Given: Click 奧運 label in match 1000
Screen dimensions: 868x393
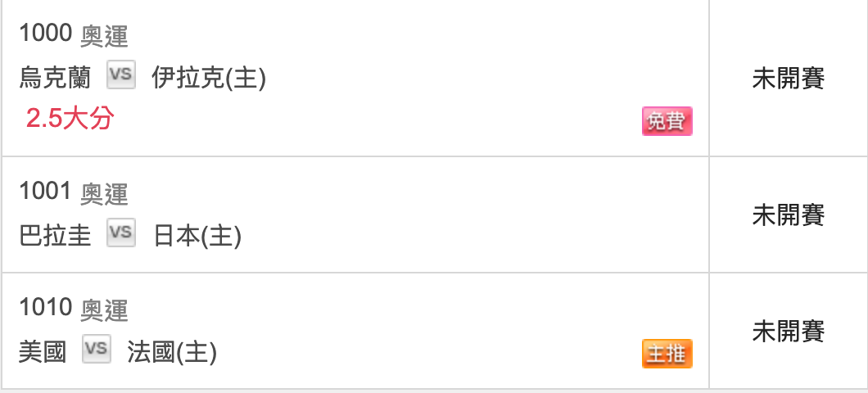Looking at the screenshot, I should coord(104,36).
